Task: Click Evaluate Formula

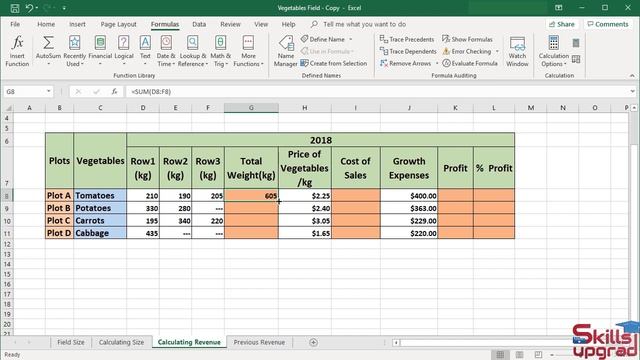Action: (x=470, y=63)
